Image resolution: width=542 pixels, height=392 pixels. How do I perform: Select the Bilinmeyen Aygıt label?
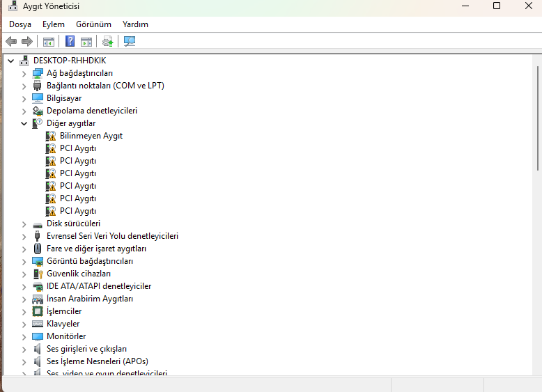91,136
